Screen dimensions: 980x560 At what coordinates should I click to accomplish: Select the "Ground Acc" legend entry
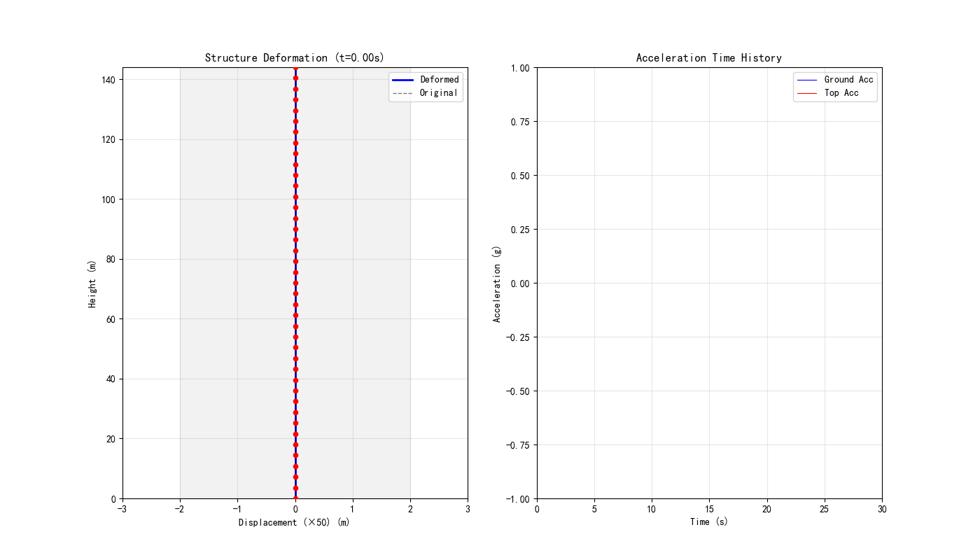(836, 80)
